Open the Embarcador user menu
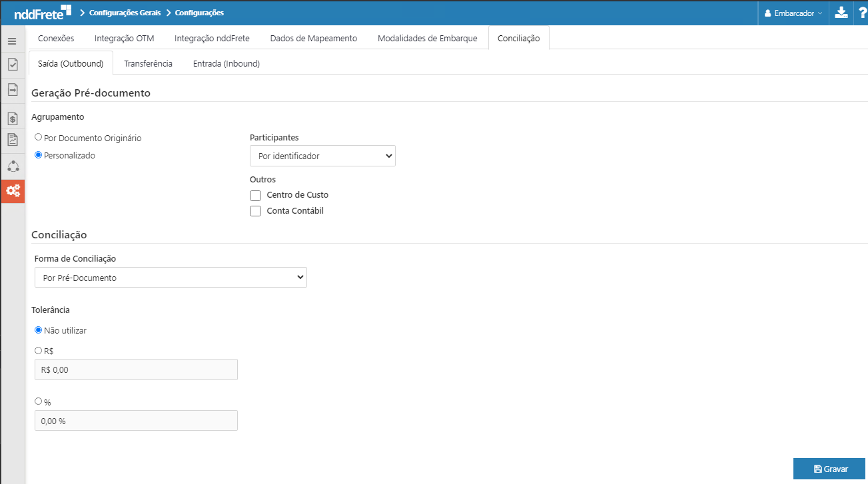Image resolution: width=868 pixels, height=484 pixels. [x=793, y=13]
